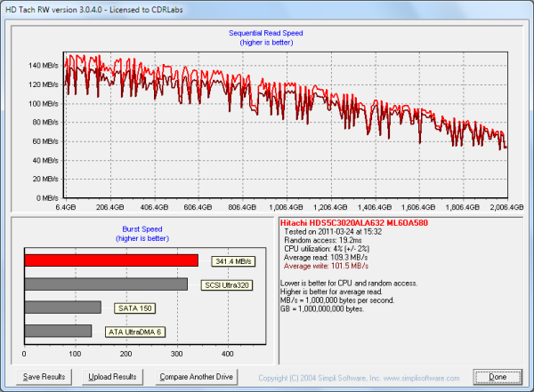
Task: Open Compare Another Drive
Action: (195, 377)
